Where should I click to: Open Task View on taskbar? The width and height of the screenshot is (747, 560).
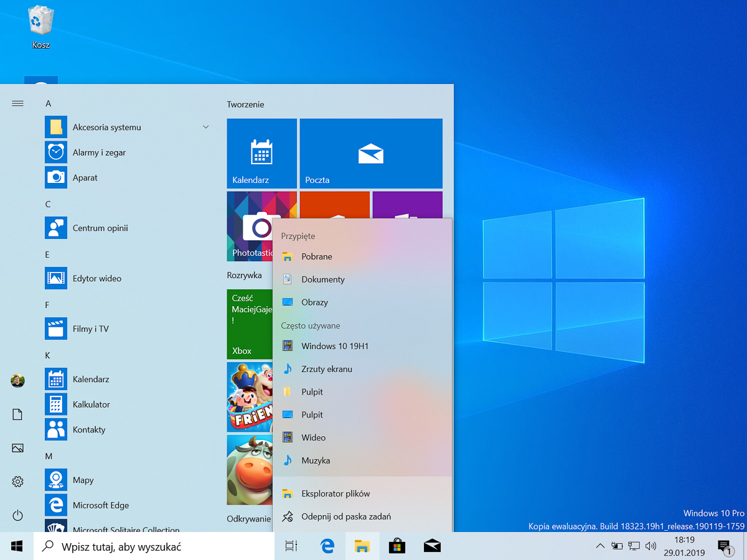(x=291, y=546)
